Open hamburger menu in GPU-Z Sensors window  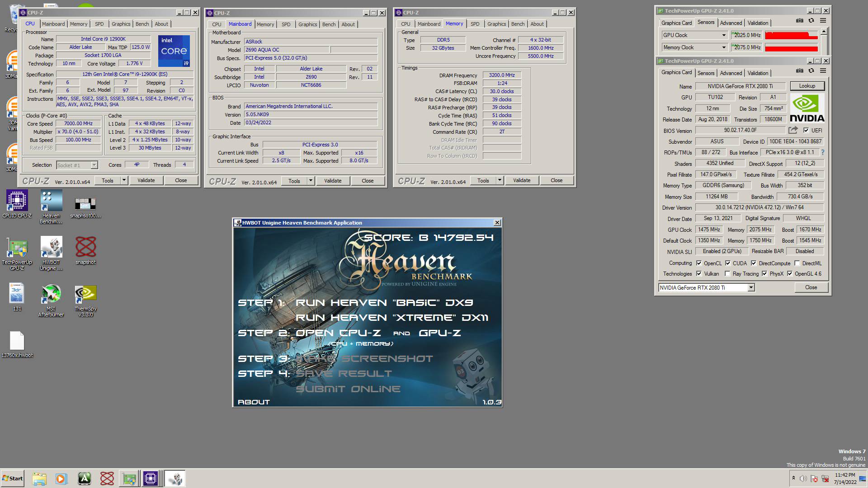[823, 21]
